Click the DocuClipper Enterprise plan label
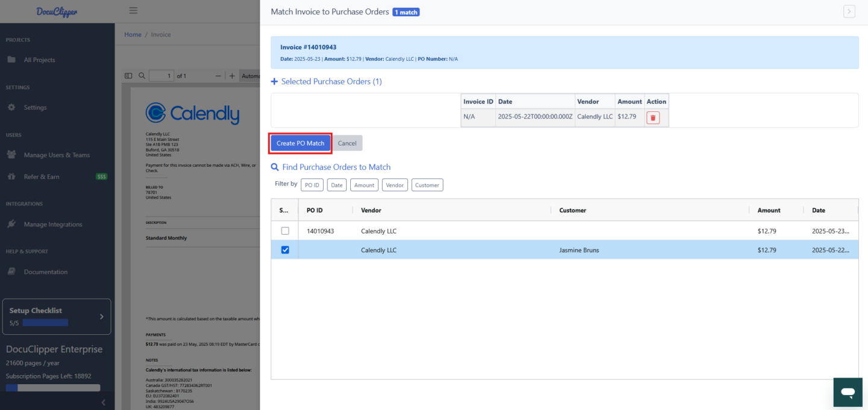868x410 pixels. click(x=54, y=349)
